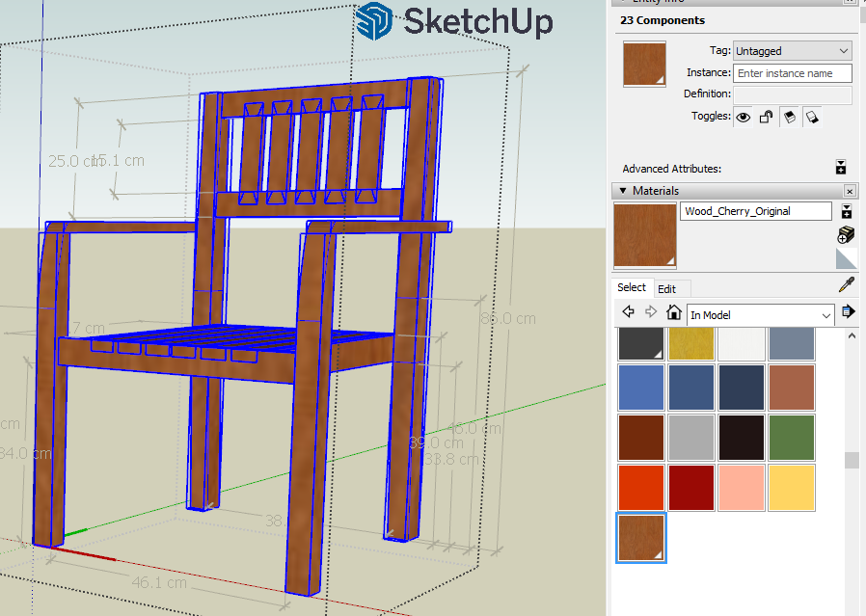Switch to the Select tab
866x616 pixels.
point(632,287)
